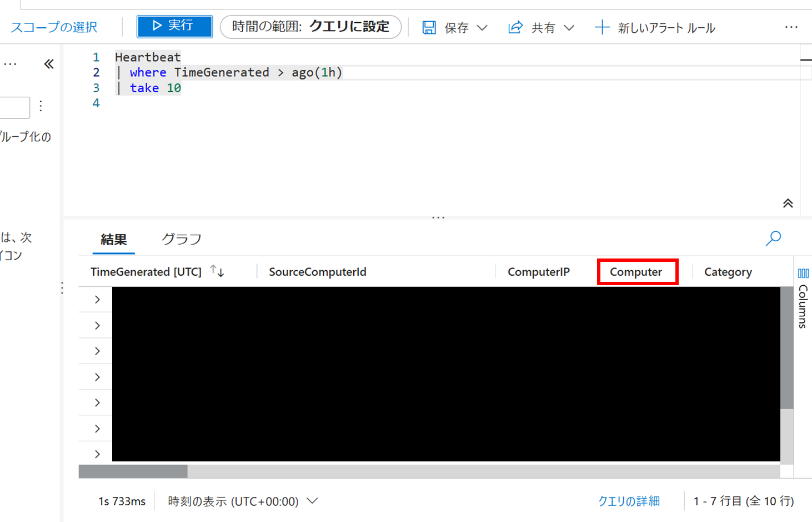Click the take 10 query line

pyautogui.click(x=148, y=88)
